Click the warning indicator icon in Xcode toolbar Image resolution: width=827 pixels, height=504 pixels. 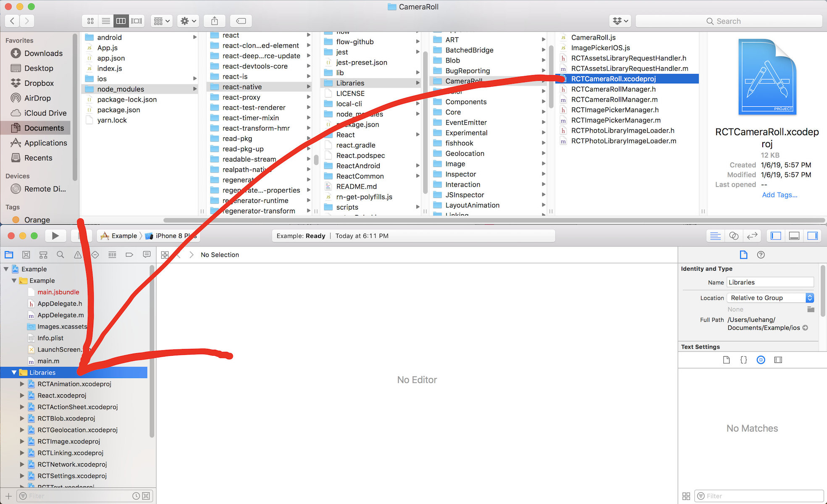(x=77, y=255)
